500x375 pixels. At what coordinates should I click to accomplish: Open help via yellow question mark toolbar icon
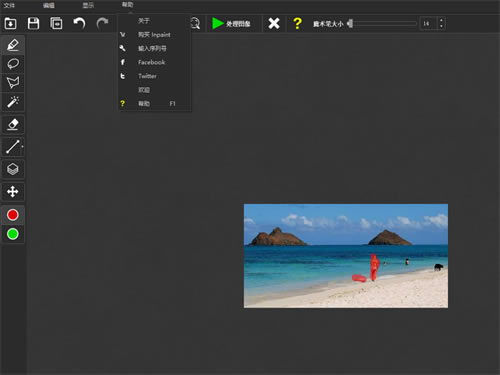297,24
